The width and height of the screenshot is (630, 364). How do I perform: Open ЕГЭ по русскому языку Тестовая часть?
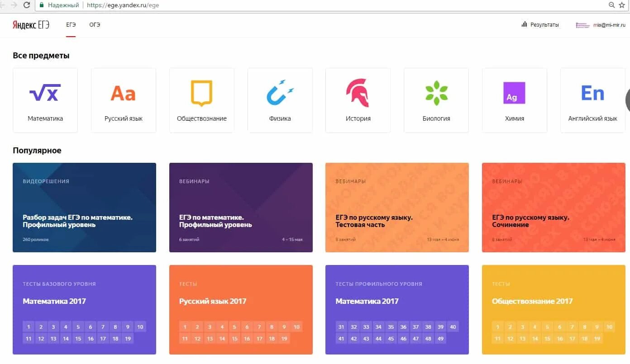click(x=397, y=208)
